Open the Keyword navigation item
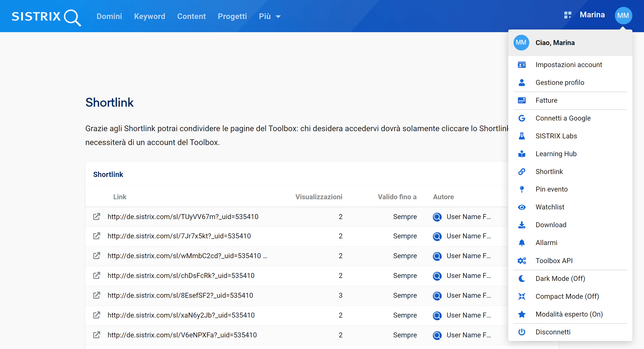This screenshot has width=644, height=349. (x=150, y=17)
